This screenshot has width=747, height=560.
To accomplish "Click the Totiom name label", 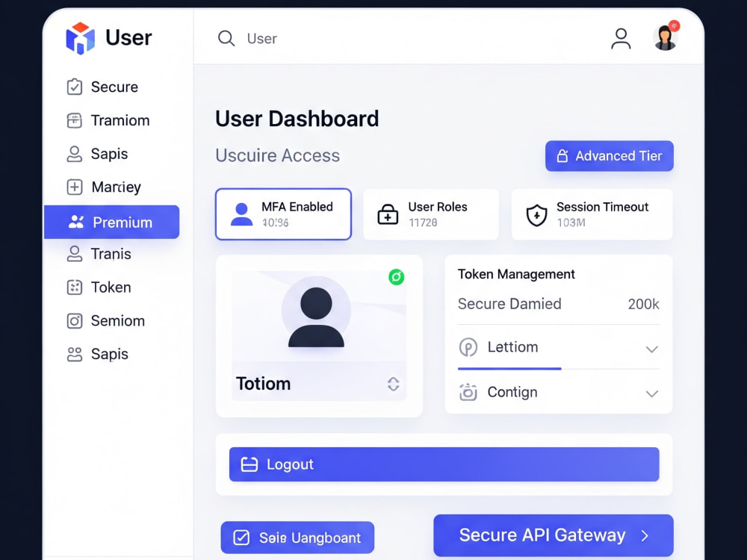I will (x=263, y=384).
